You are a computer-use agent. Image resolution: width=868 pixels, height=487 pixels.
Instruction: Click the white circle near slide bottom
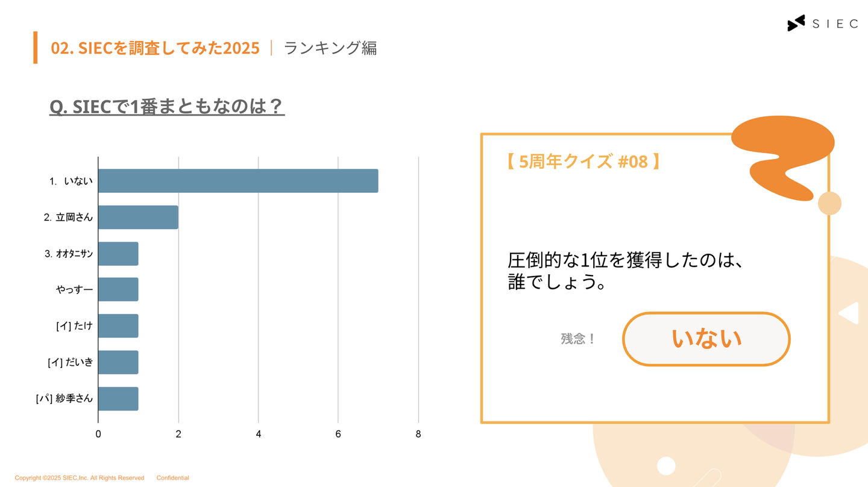tap(666, 466)
